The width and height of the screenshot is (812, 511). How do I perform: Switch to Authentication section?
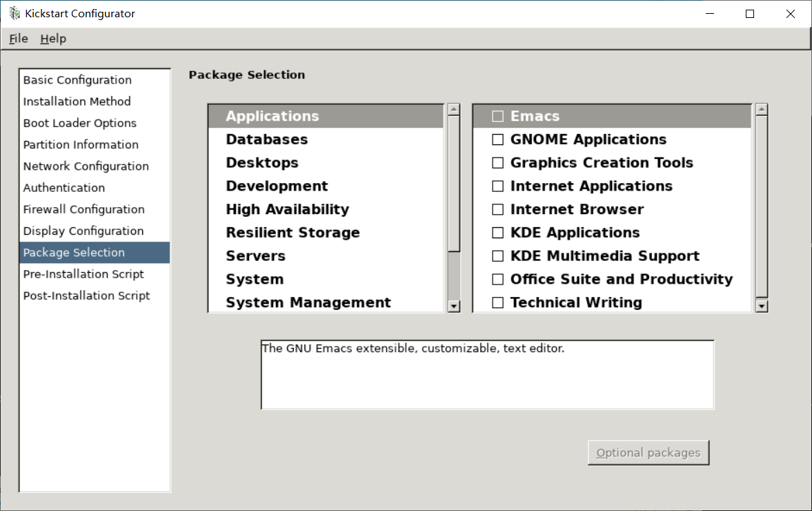[x=95, y=188]
